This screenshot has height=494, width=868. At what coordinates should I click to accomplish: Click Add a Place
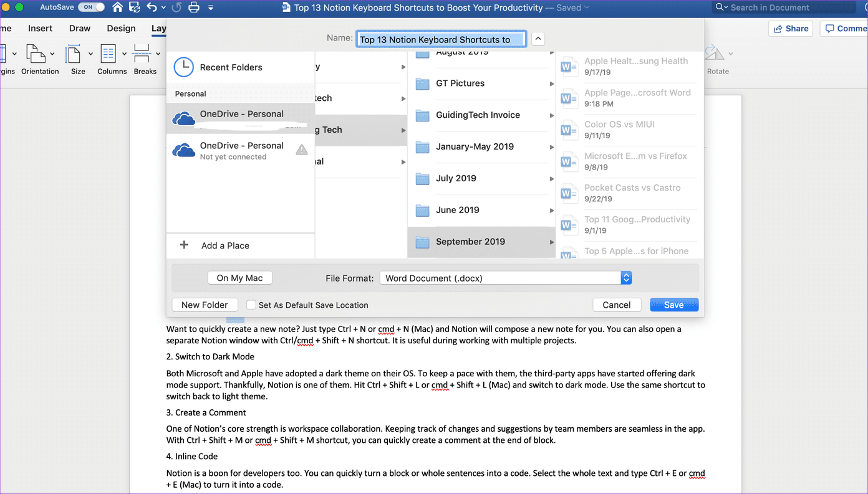click(241, 245)
